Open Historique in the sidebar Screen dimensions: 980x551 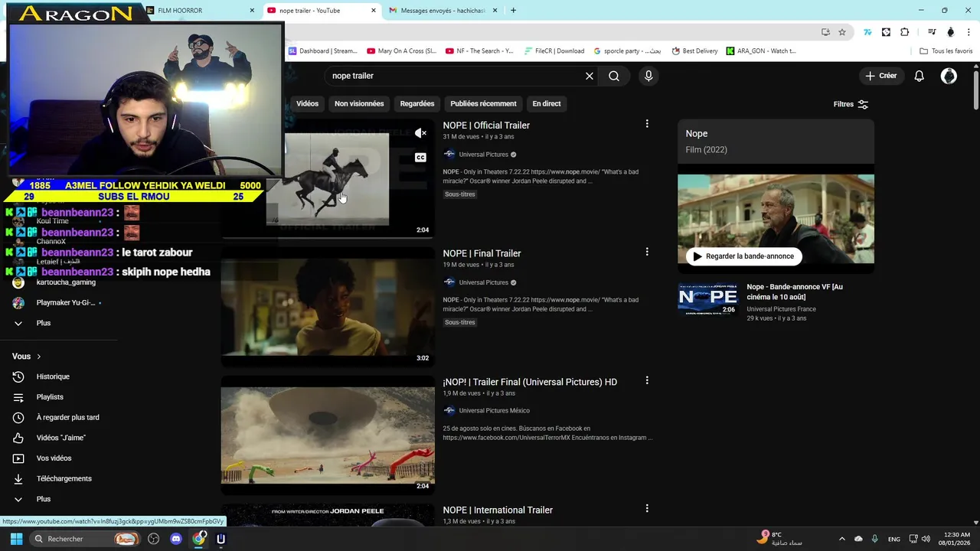coord(53,377)
